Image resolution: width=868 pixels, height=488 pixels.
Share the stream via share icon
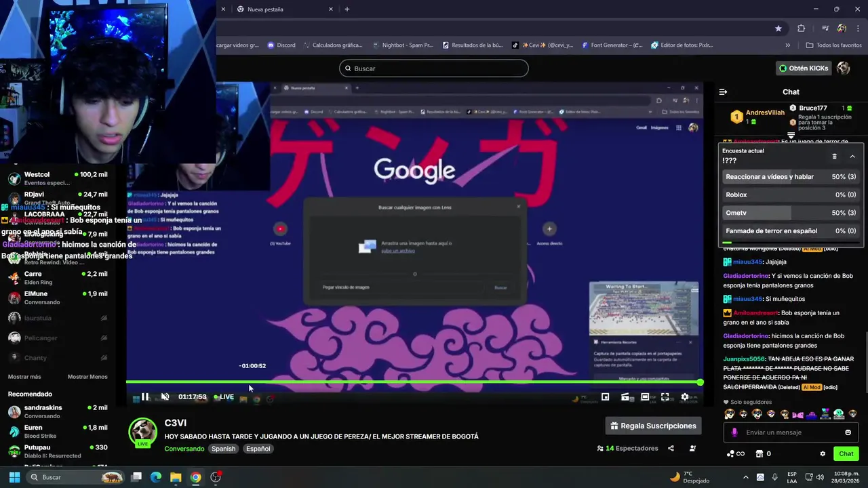coord(671,448)
